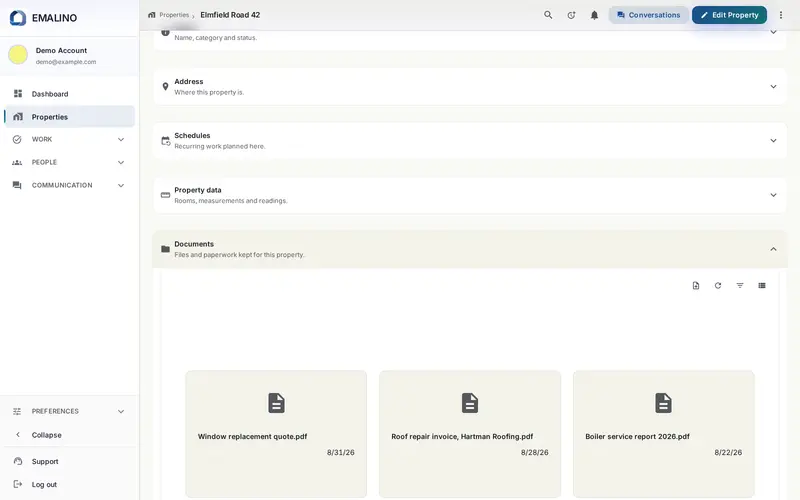This screenshot has height=500, width=800.
Task: Click the info icon of the top section
Action: [x=165, y=32]
